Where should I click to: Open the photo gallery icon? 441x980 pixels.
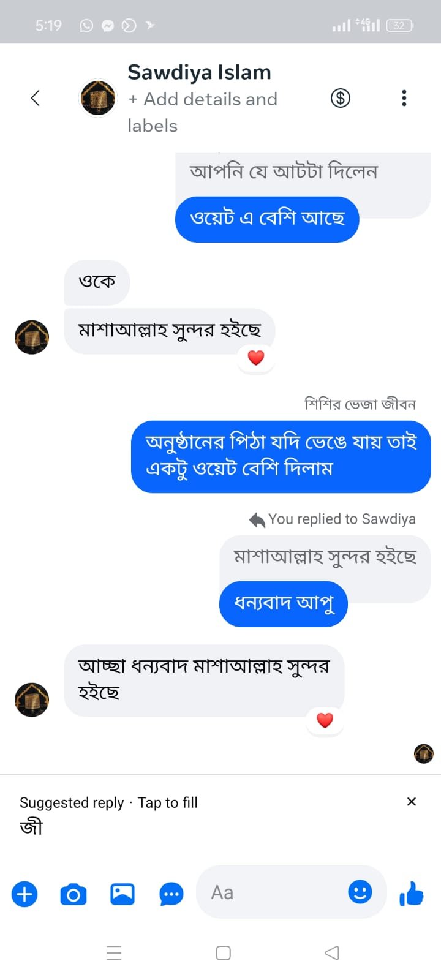[123, 894]
